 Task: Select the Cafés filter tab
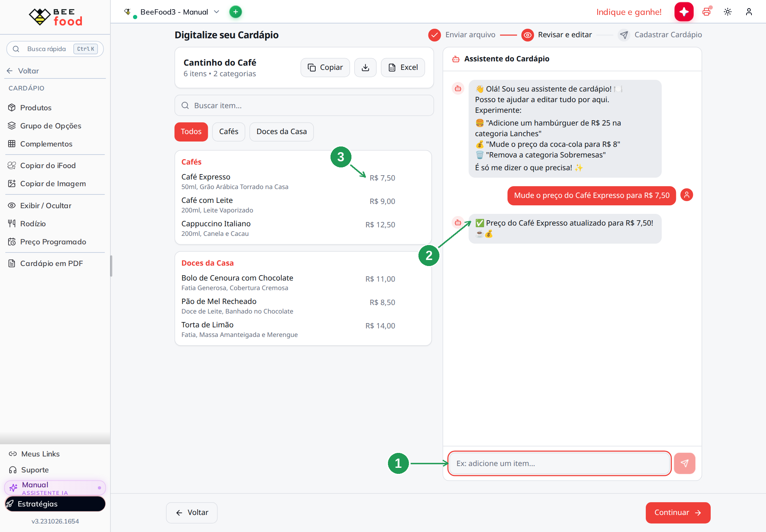pos(229,132)
